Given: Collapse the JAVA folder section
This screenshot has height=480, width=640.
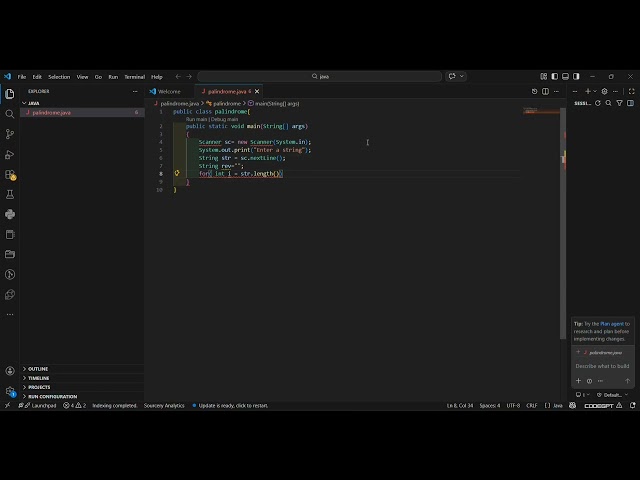Looking at the screenshot, I should pos(82,103).
